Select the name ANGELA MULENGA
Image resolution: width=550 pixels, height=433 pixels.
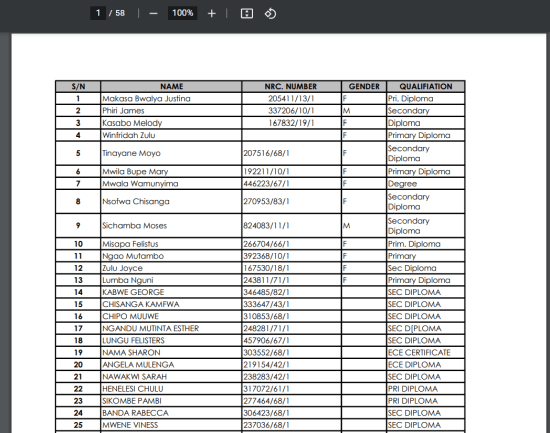[138, 365]
